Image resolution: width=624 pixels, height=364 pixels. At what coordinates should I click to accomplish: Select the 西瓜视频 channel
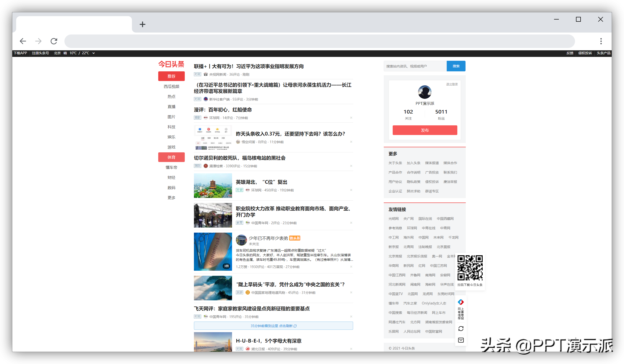click(171, 86)
